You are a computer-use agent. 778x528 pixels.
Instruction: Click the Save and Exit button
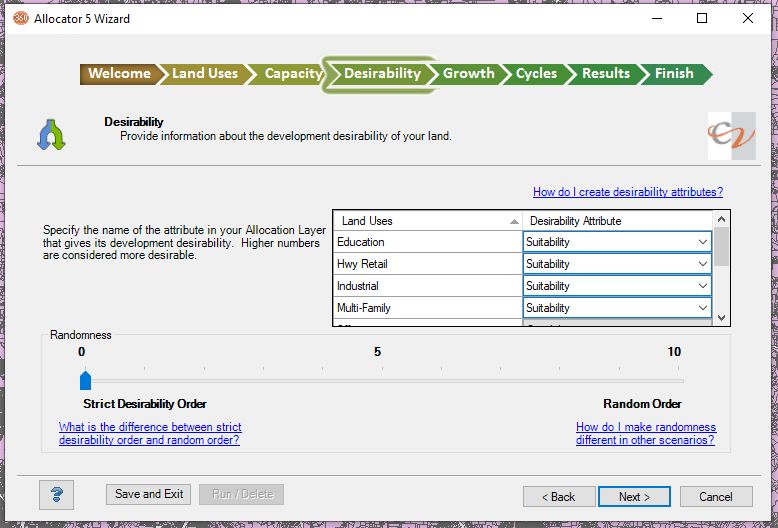point(148,494)
